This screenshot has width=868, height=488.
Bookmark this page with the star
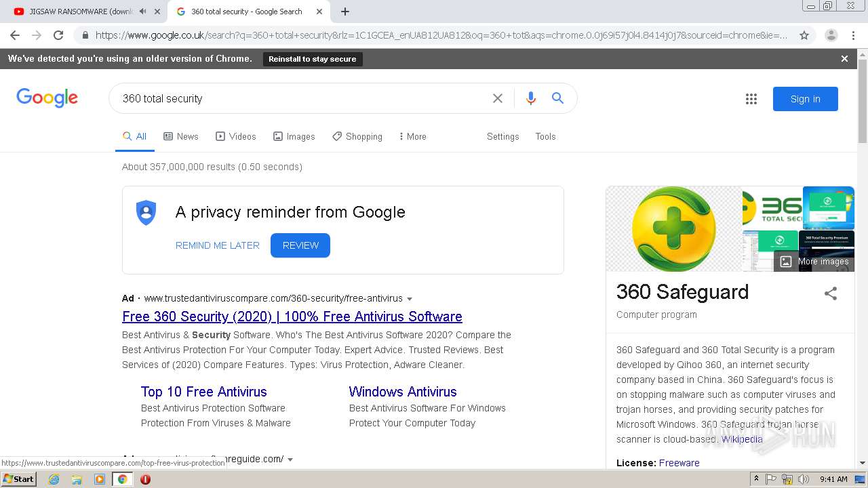804,35
